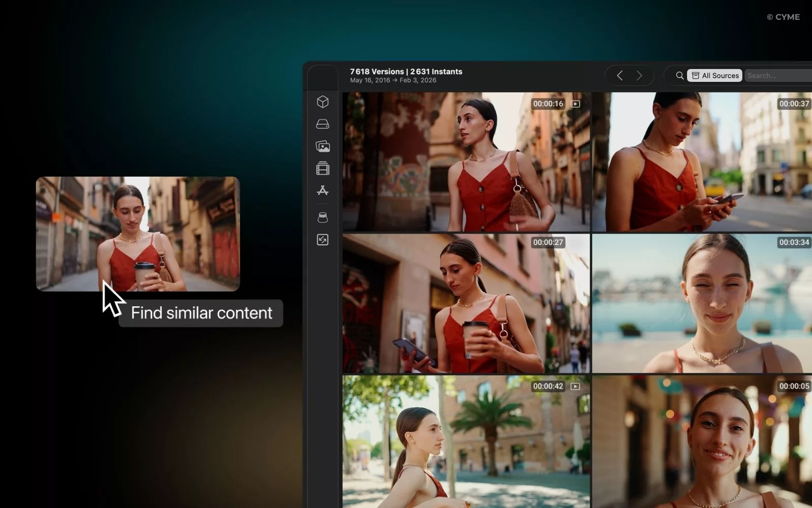Open the 00:00:27 video thumbnail

click(466, 304)
